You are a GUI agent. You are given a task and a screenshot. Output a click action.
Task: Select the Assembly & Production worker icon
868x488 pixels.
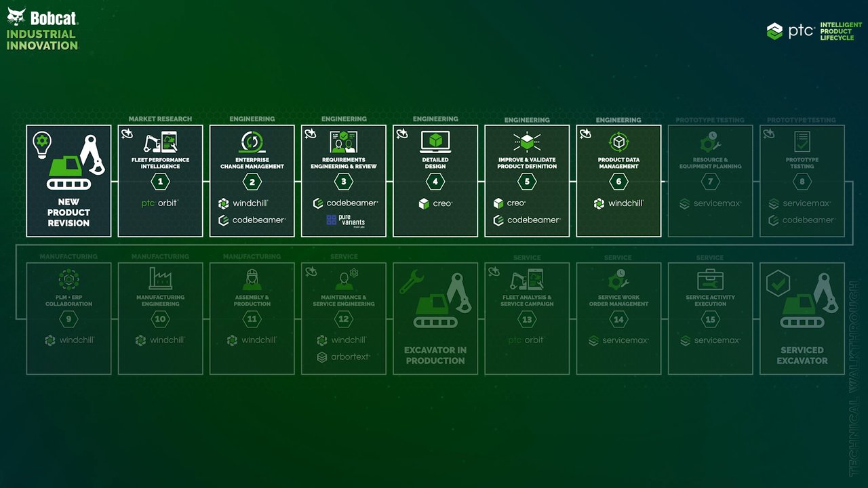click(x=252, y=279)
